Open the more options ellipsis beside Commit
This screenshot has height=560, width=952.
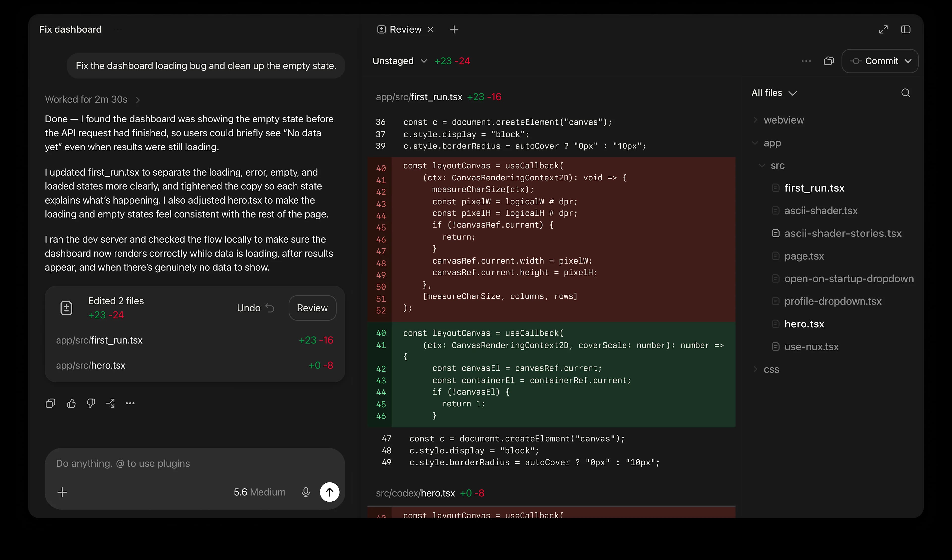coord(806,61)
